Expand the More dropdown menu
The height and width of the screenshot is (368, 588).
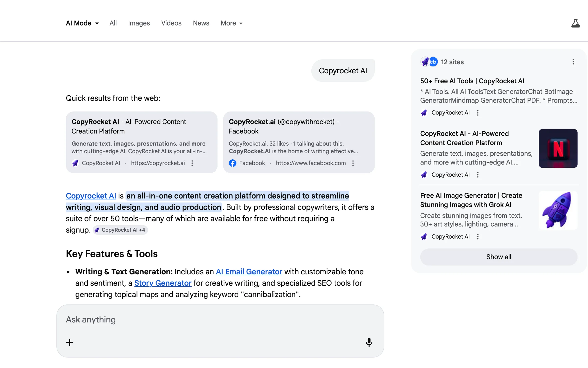pyautogui.click(x=231, y=23)
